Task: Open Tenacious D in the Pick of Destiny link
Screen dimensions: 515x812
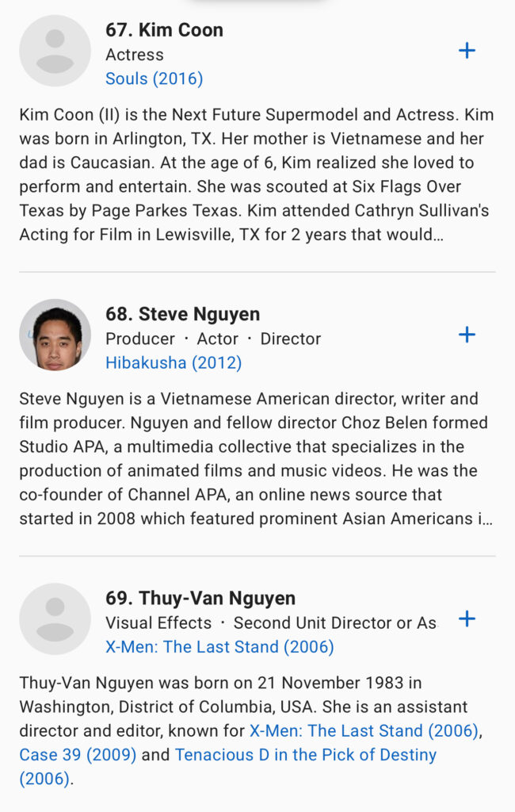Action: click(305, 754)
